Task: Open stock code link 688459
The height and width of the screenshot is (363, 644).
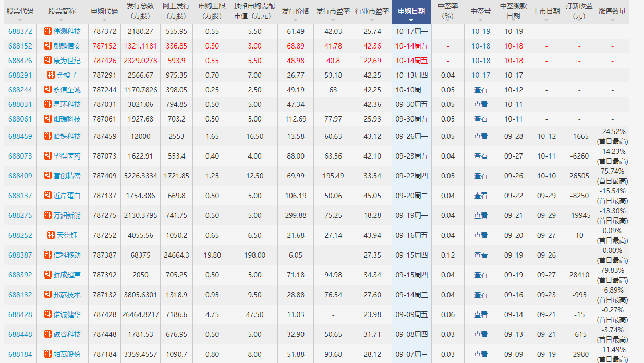Action: (x=20, y=136)
